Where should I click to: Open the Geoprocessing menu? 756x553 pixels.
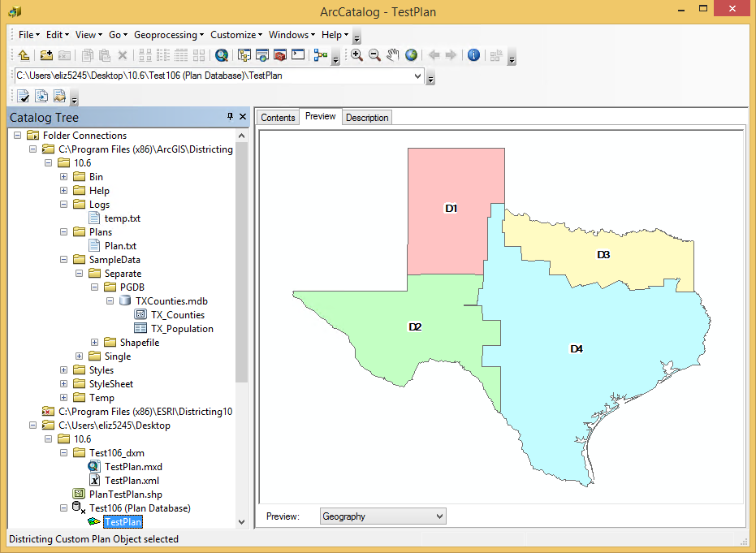click(169, 35)
